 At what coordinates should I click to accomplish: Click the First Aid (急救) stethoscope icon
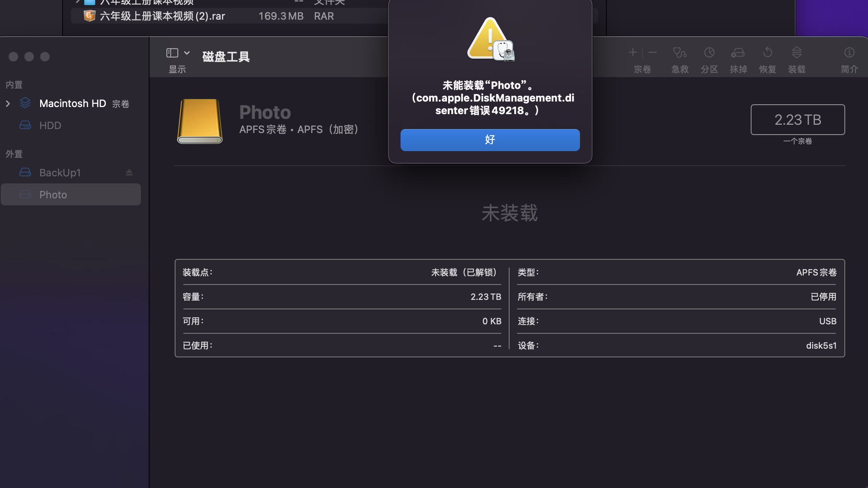(x=680, y=53)
